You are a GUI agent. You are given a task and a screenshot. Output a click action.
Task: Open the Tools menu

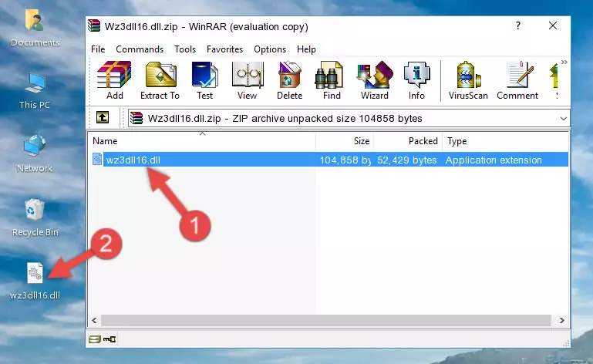(x=185, y=49)
